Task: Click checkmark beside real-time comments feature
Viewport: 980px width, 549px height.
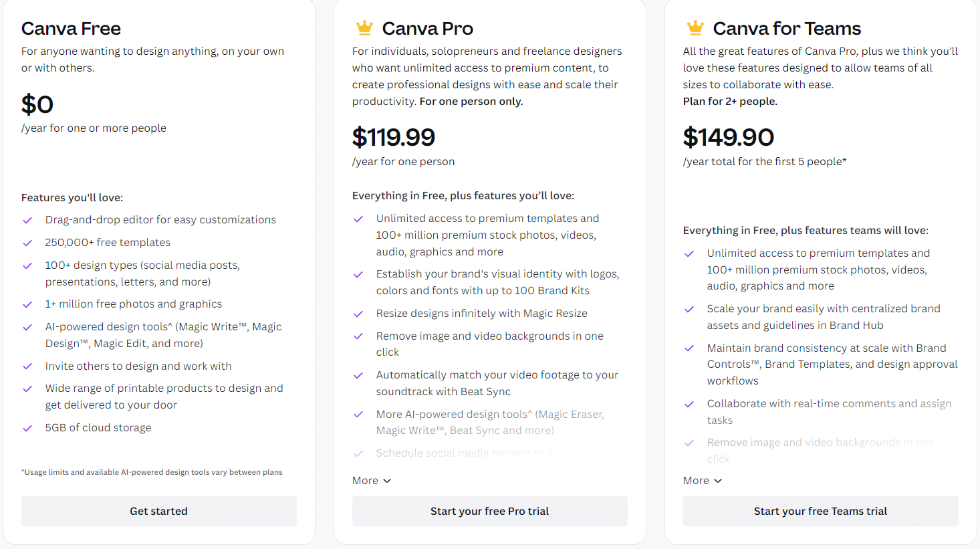Action: coord(689,404)
